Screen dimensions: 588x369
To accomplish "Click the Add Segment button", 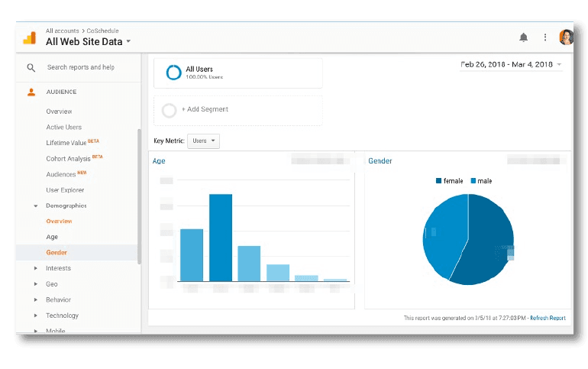I will pyautogui.click(x=205, y=109).
